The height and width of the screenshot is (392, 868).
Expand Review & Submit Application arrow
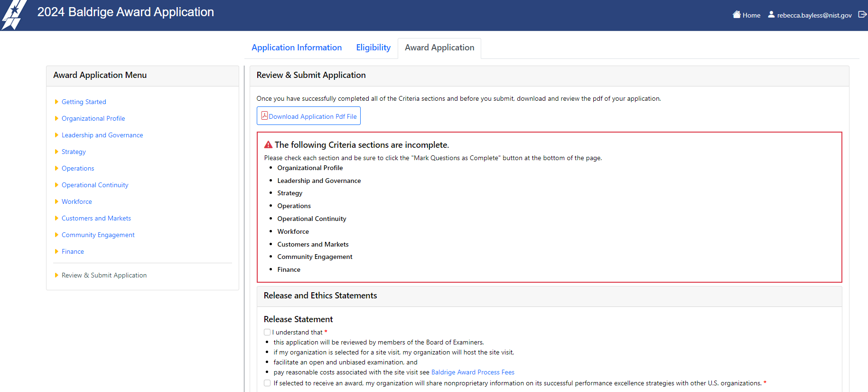(56, 275)
